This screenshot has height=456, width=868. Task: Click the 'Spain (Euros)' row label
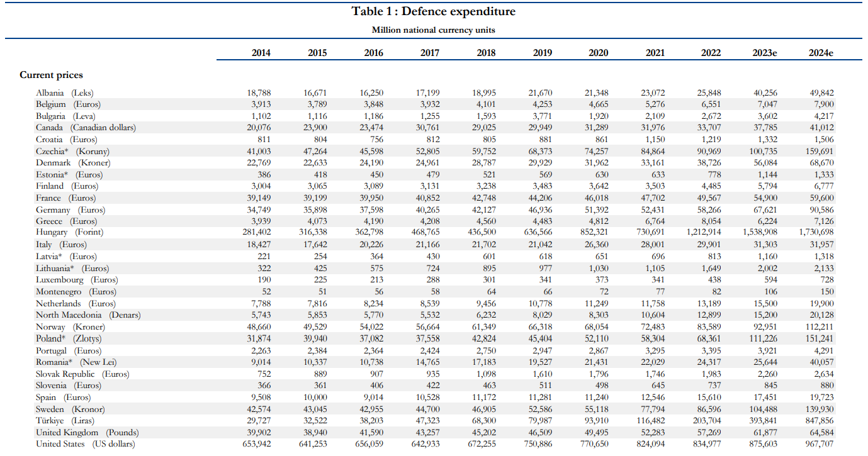(x=64, y=398)
